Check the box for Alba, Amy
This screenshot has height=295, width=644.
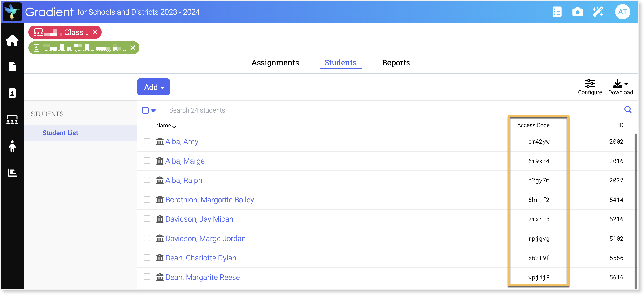click(x=147, y=141)
